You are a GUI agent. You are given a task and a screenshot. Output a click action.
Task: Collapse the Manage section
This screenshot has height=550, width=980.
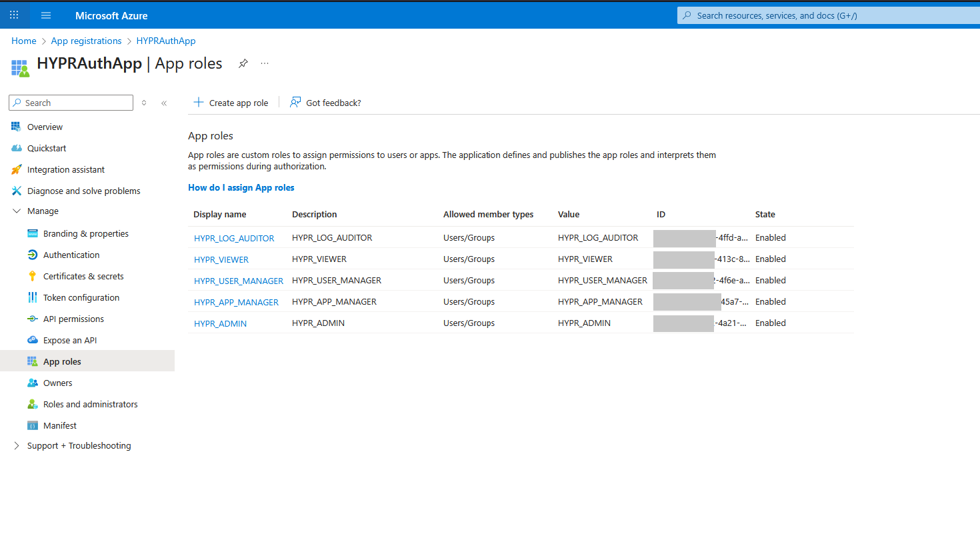[17, 211]
